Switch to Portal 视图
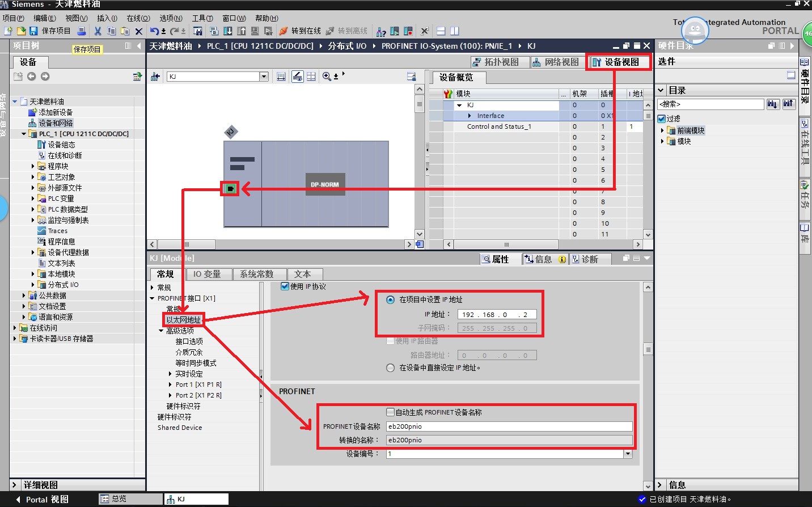This screenshot has width=812, height=507. click(x=41, y=499)
